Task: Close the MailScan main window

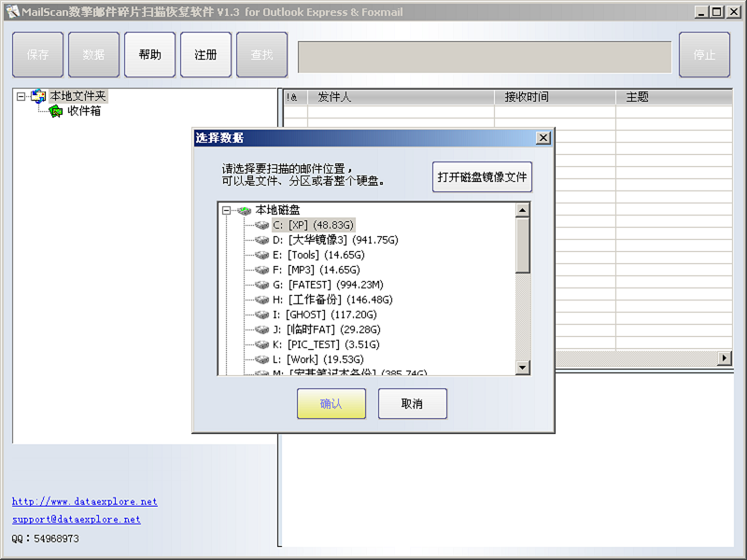Action: (734, 12)
